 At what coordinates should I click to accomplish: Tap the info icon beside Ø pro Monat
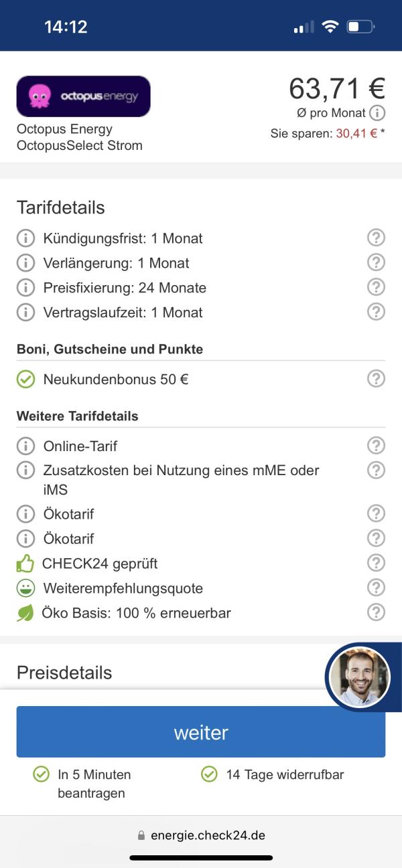tap(378, 113)
